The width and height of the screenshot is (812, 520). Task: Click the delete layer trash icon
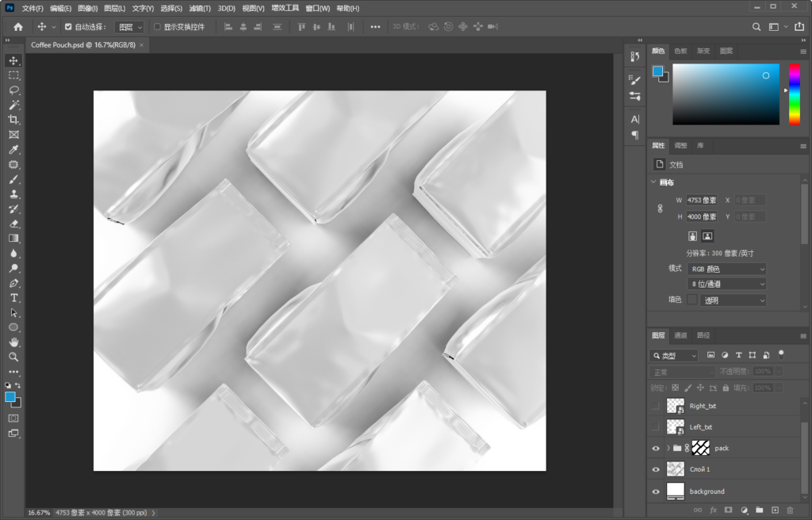[790, 510]
